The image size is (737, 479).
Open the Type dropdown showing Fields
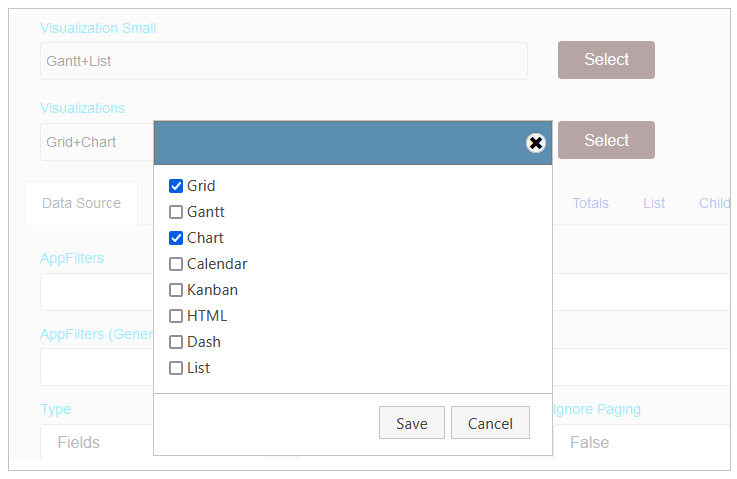(97, 442)
